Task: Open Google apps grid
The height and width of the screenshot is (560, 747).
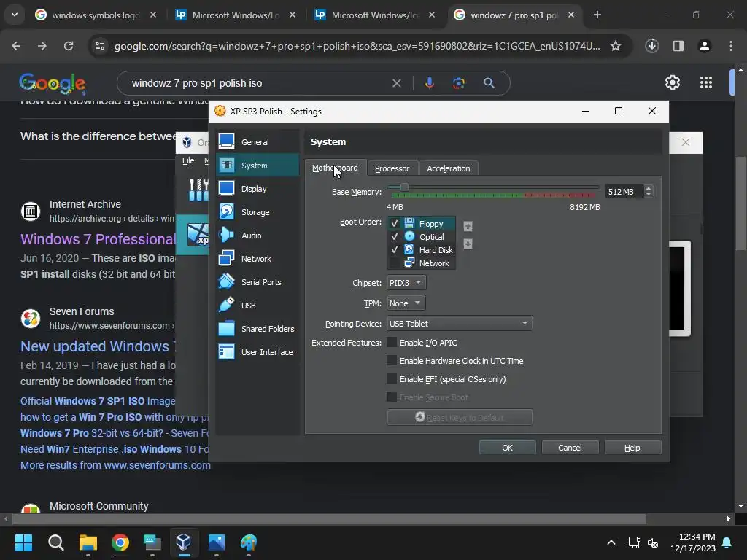Action: coord(706,83)
